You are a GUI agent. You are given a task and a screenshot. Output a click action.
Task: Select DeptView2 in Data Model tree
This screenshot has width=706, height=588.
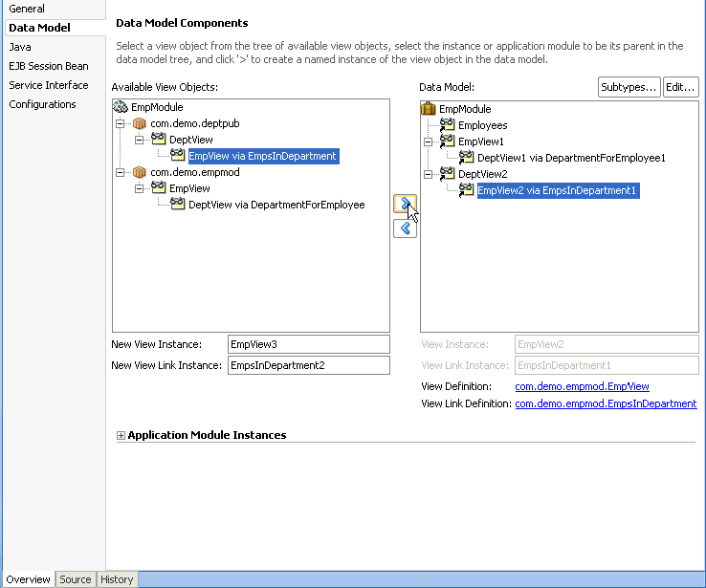[x=483, y=174]
